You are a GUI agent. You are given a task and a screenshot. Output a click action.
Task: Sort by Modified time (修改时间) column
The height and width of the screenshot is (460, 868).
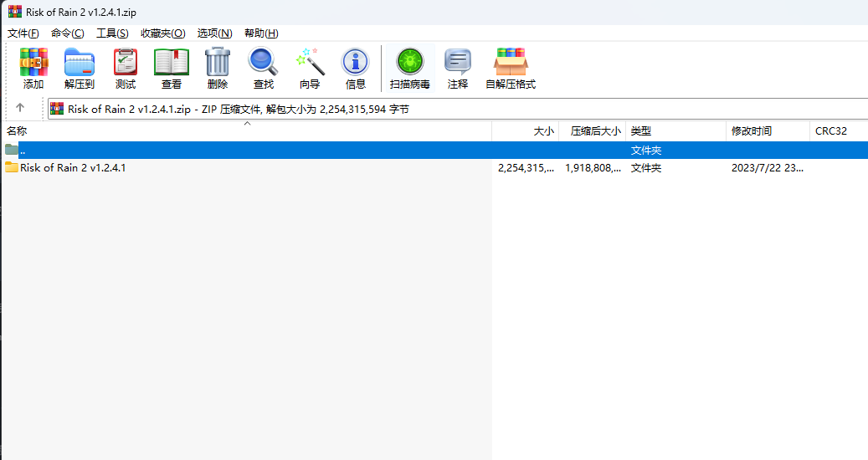pyautogui.click(x=752, y=131)
